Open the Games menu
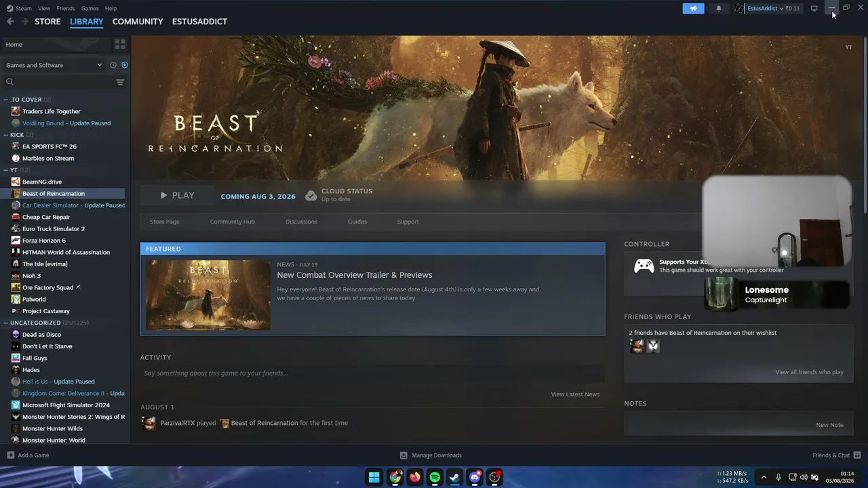The height and width of the screenshot is (488, 868). coord(90,8)
